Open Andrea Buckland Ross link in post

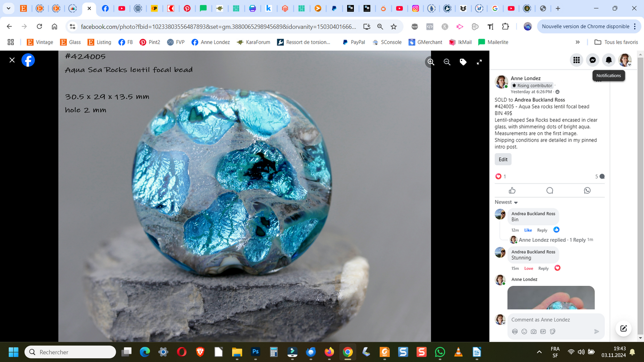point(540,100)
